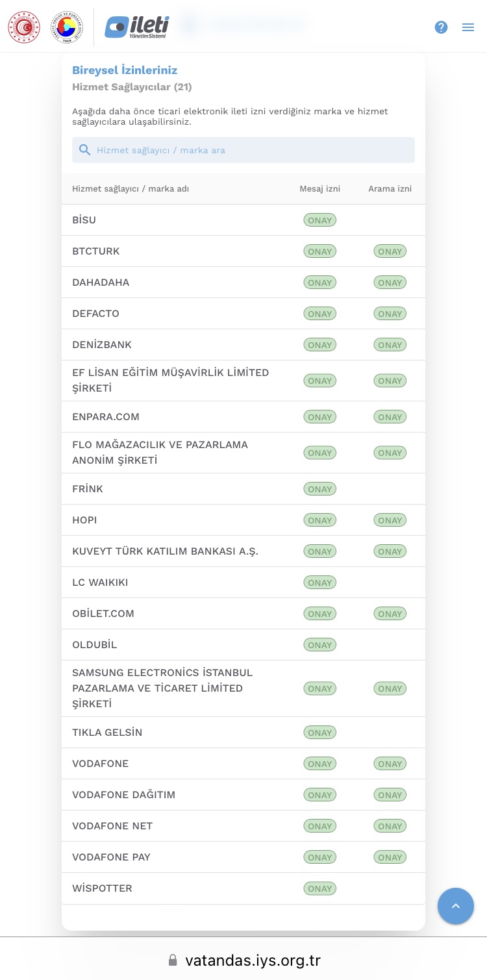This screenshot has width=487, height=980.
Task: Click the vatandas.iys.org.tr address bar
Action: pos(243,960)
